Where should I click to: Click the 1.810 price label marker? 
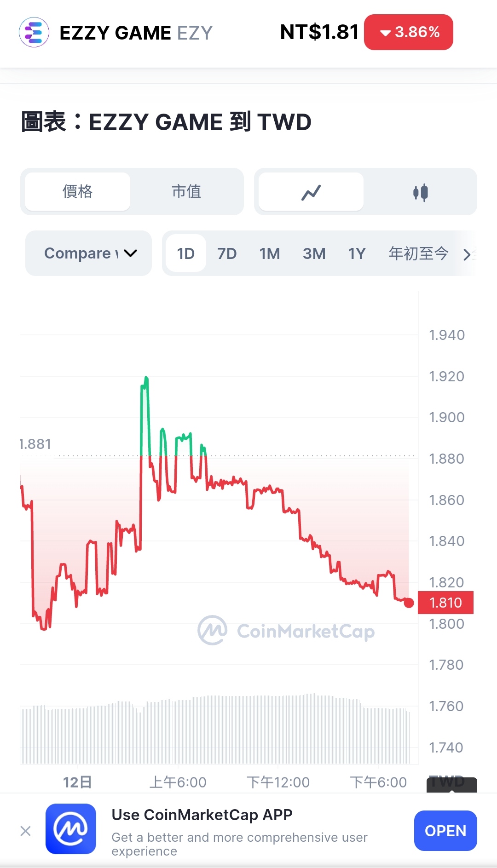[x=445, y=603]
